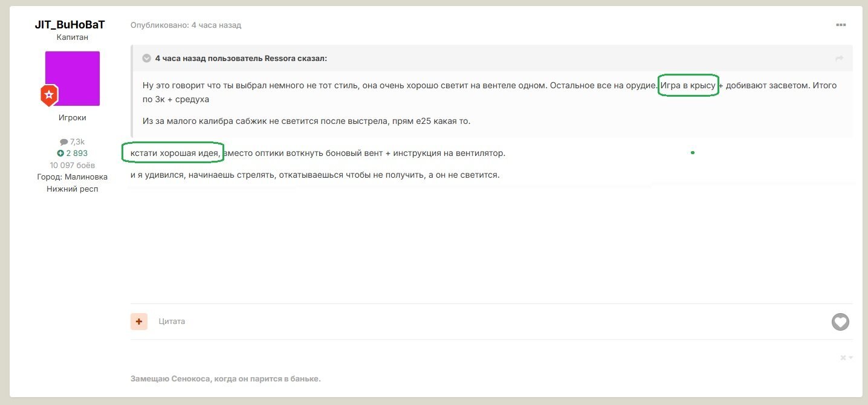Click the Игроки group label
The image size is (868, 405).
point(73,118)
